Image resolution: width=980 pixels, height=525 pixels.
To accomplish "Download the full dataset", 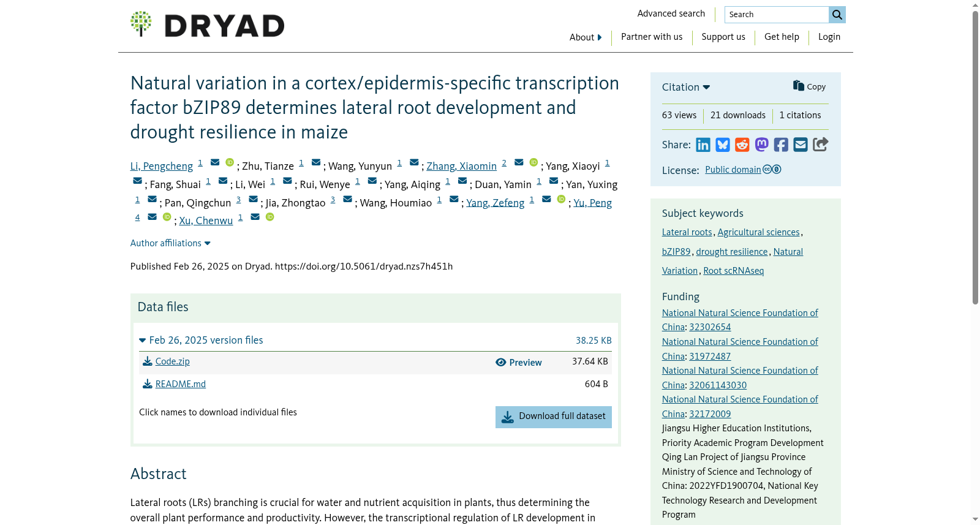I will pyautogui.click(x=554, y=417).
